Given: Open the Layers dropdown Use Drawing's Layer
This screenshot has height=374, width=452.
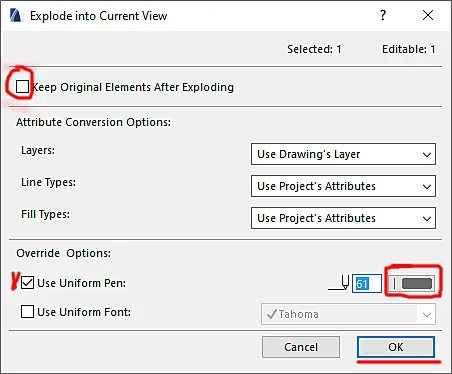Looking at the screenshot, I should 343,154.
